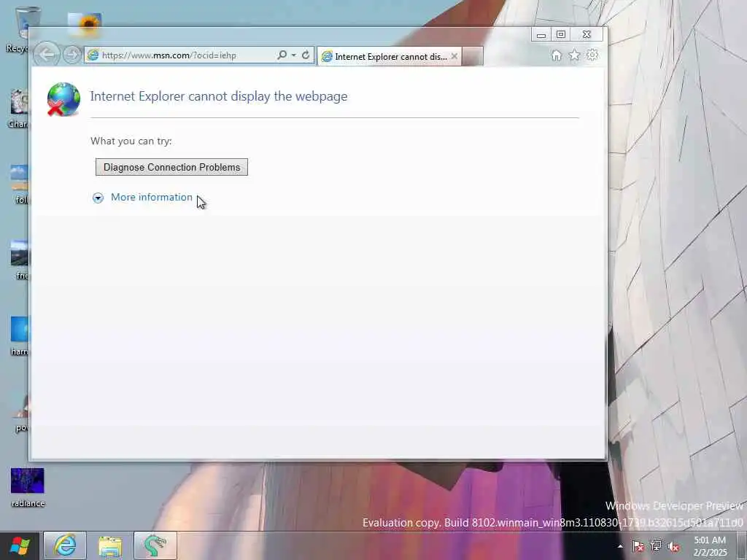Image resolution: width=747 pixels, height=560 pixels.
Task: Click the More information link
Action: pyautogui.click(x=152, y=197)
